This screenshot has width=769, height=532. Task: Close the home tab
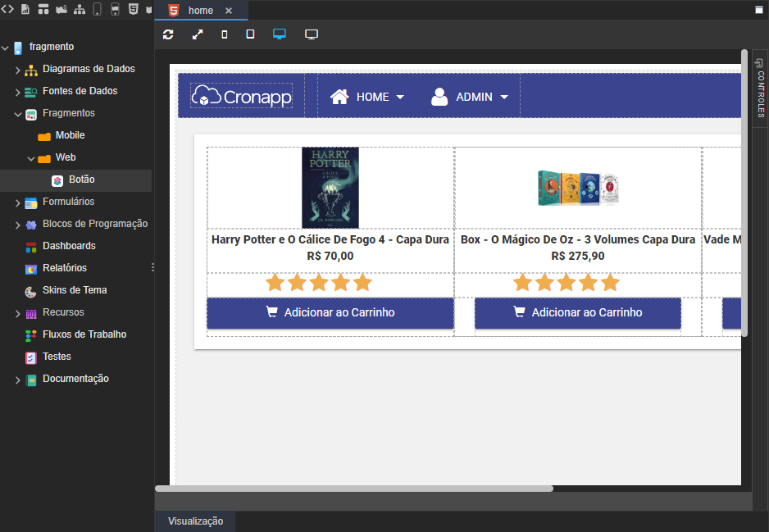pyautogui.click(x=229, y=11)
